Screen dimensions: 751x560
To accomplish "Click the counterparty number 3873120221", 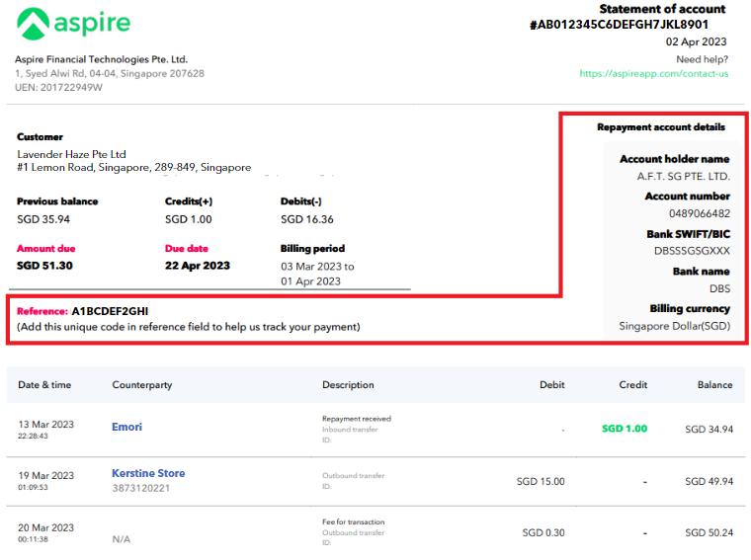I will tap(140, 488).
